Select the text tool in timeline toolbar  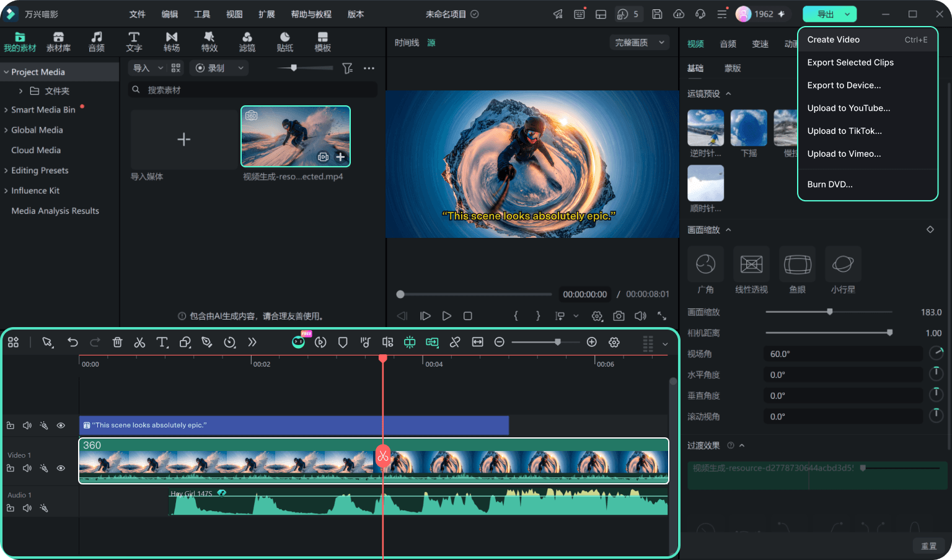pos(162,342)
